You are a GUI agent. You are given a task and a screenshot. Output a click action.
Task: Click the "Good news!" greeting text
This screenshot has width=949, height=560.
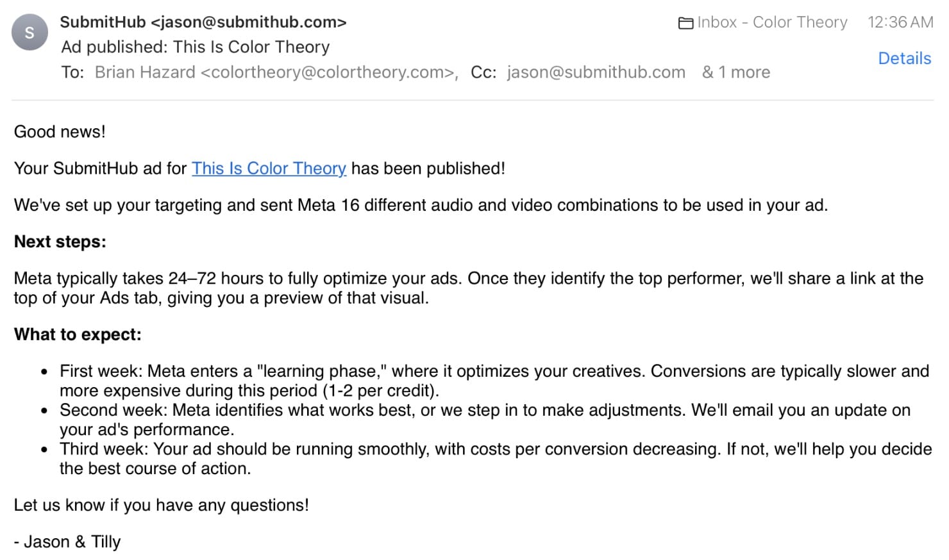tap(60, 132)
